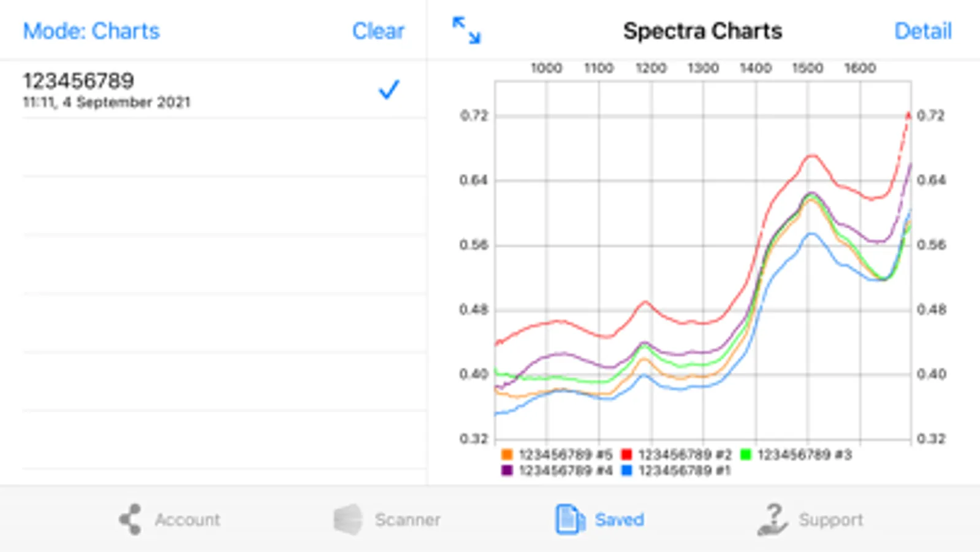Click purple swatch for 123456789 #4

[507, 470]
